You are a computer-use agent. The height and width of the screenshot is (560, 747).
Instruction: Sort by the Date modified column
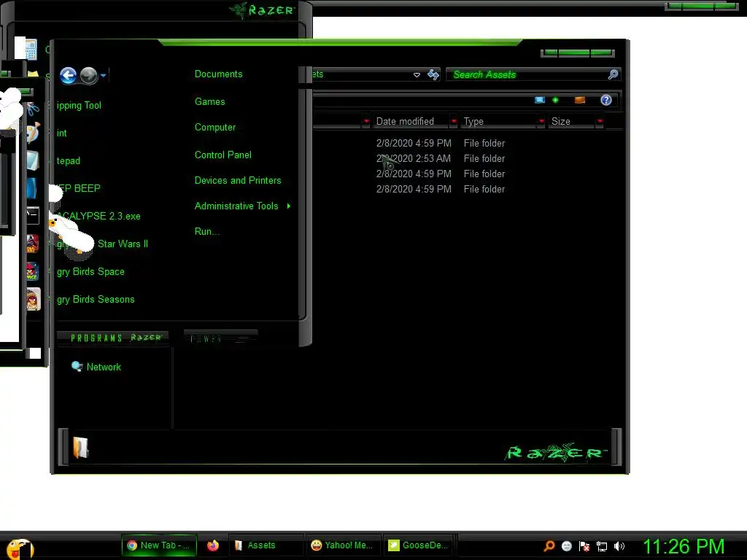coord(411,122)
